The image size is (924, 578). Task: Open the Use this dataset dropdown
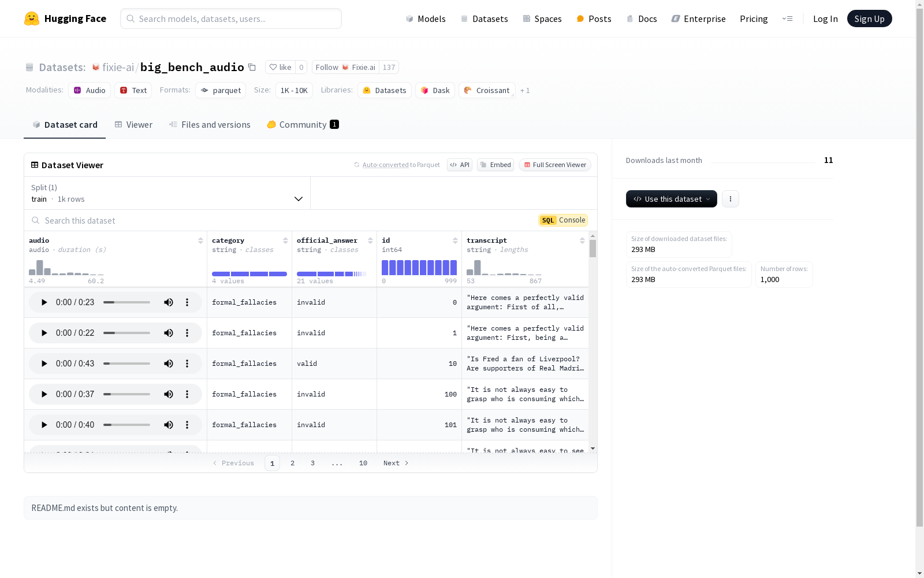click(x=672, y=199)
